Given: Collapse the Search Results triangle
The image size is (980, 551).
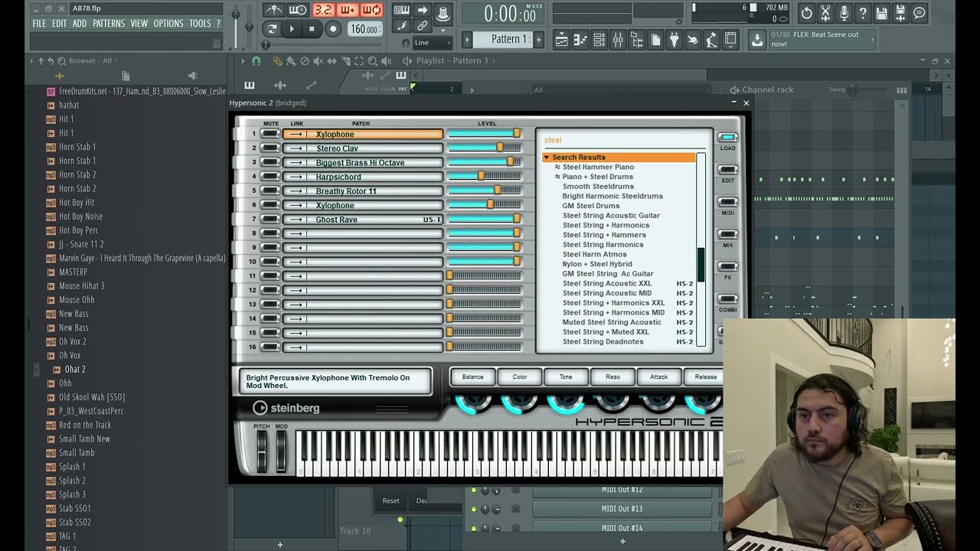Looking at the screenshot, I should click(x=547, y=158).
